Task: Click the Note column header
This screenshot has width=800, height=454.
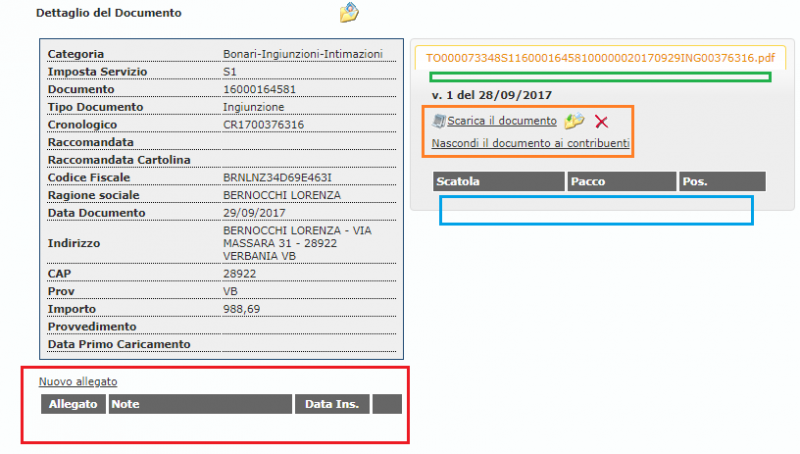Action: [201, 404]
